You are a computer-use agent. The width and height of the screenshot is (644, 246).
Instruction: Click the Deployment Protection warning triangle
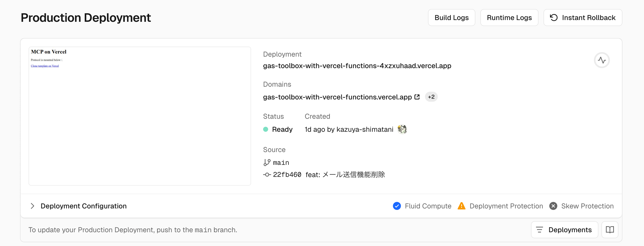[x=461, y=206]
